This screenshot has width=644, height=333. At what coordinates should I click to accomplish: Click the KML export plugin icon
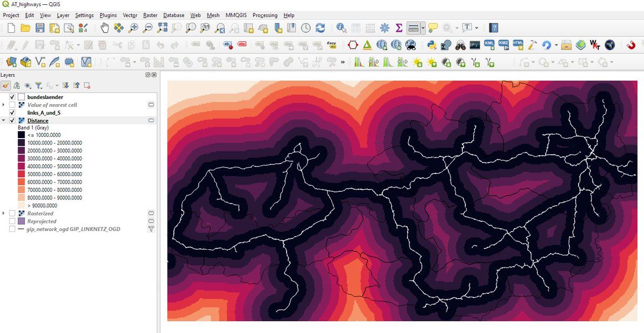tap(489, 45)
